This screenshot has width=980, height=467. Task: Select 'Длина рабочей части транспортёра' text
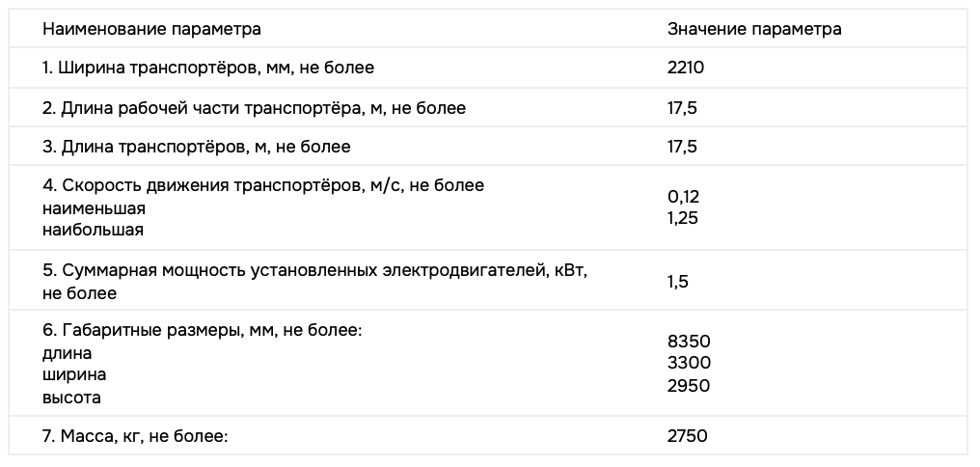point(254,108)
